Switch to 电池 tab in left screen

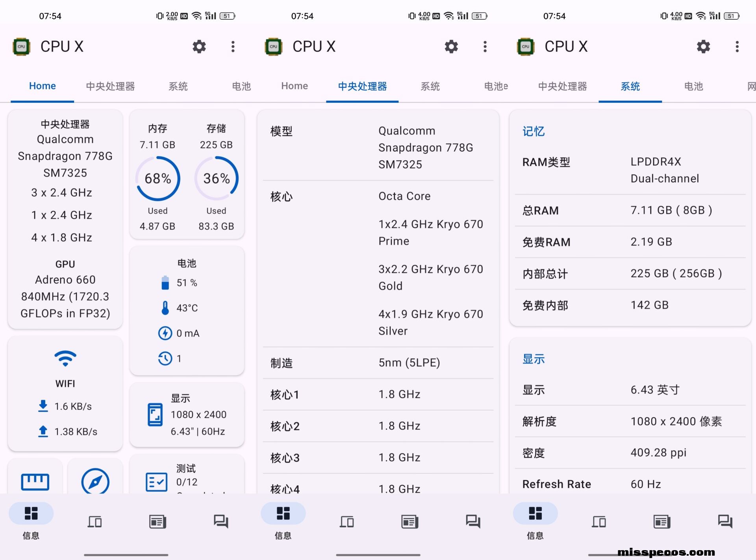tap(241, 86)
